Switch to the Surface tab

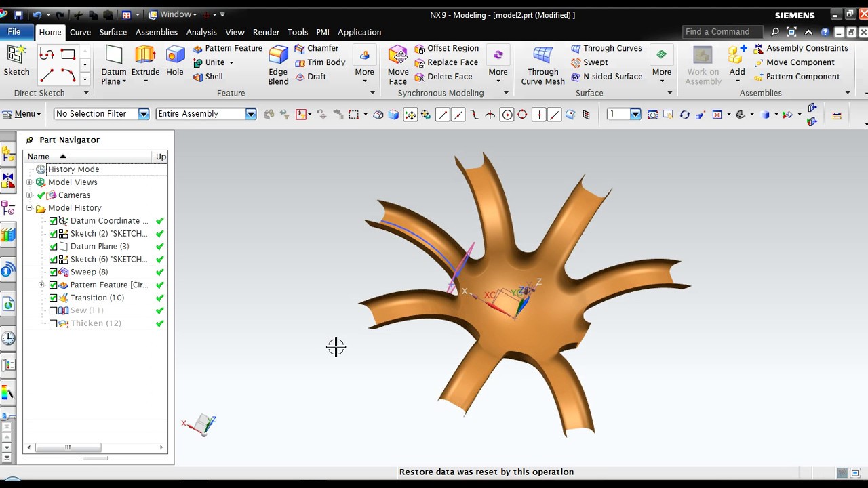[113, 32]
